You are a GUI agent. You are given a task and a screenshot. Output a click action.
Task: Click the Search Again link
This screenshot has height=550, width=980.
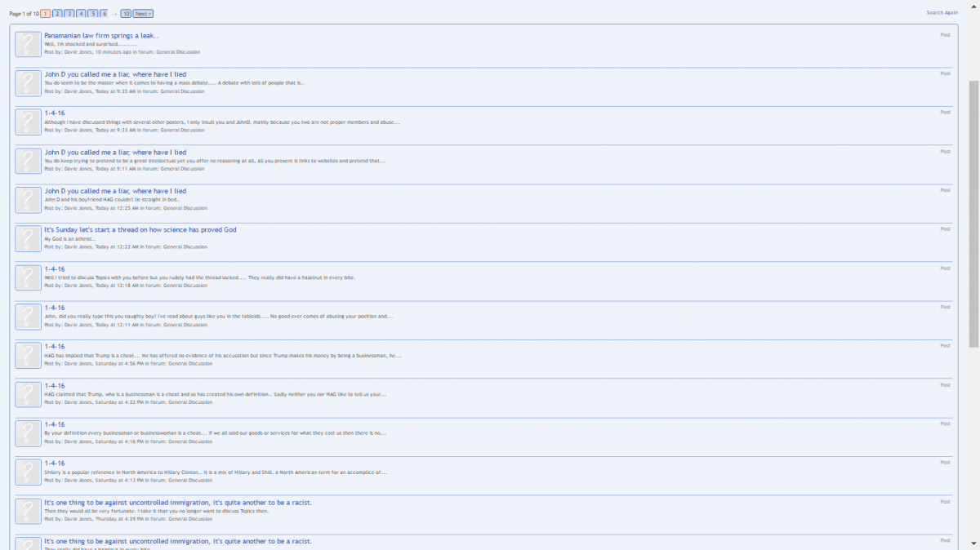(x=942, y=13)
